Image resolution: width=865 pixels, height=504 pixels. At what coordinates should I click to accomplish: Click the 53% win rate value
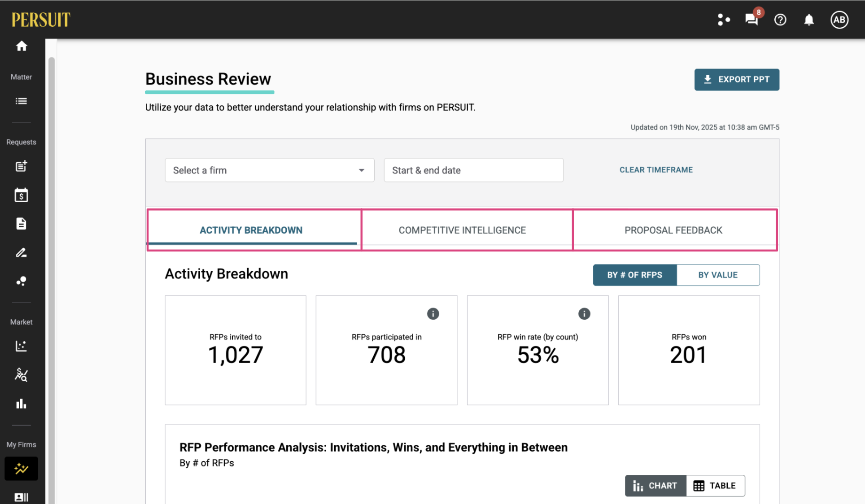(538, 355)
